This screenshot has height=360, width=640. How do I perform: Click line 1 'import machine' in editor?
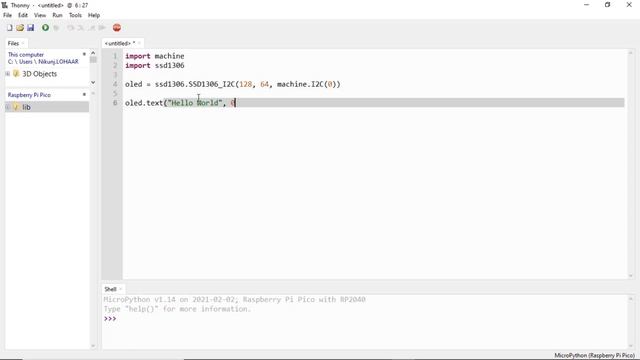pyautogui.click(x=155, y=56)
